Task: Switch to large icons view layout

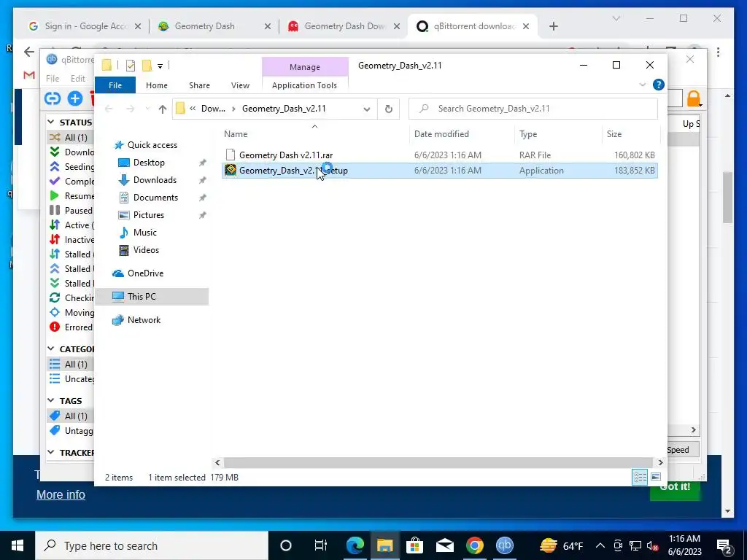Action: pos(656,477)
